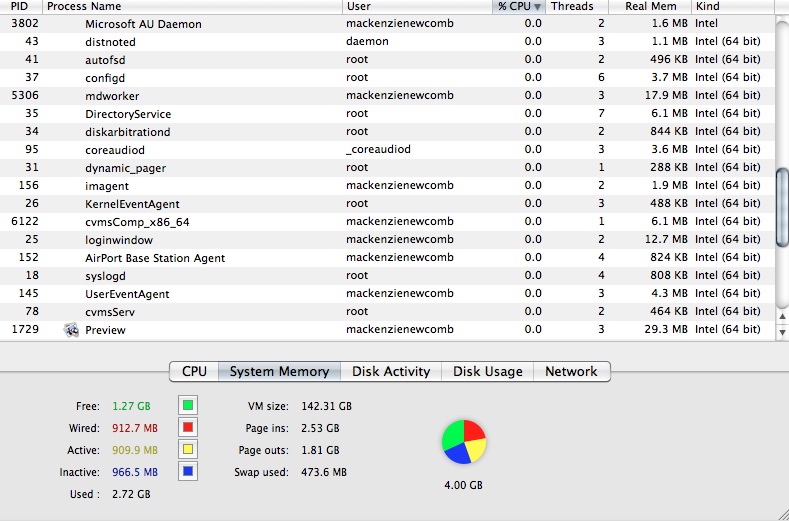This screenshot has width=789, height=521.
Task: Click PID 1729 cell
Action: [x=25, y=329]
